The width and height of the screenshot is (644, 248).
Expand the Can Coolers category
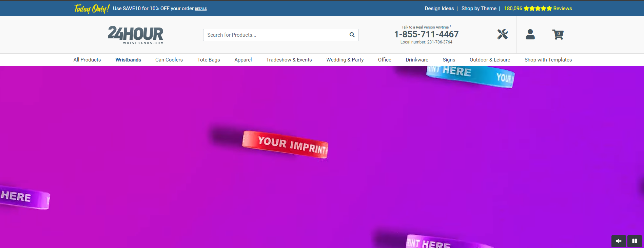pyautogui.click(x=169, y=60)
